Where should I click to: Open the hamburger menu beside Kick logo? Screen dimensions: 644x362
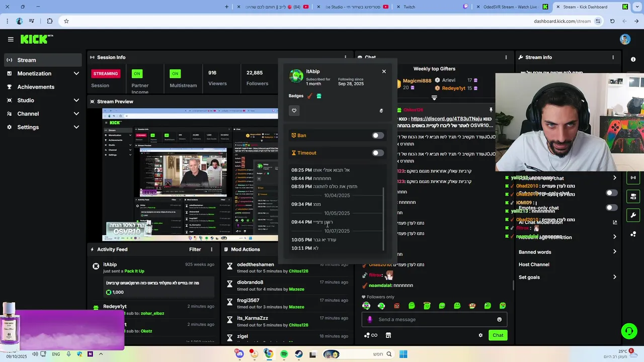11,39
